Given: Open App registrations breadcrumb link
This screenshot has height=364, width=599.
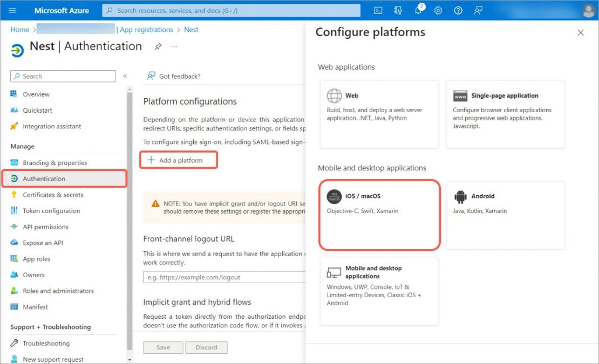Looking at the screenshot, I should 146,30.
